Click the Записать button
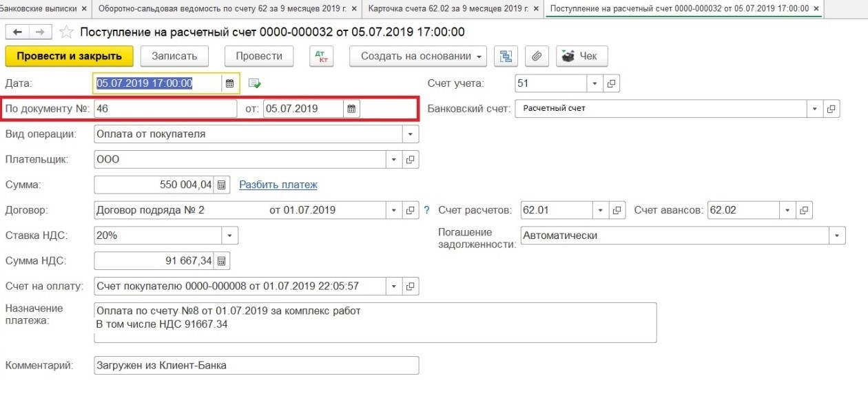 pos(174,56)
